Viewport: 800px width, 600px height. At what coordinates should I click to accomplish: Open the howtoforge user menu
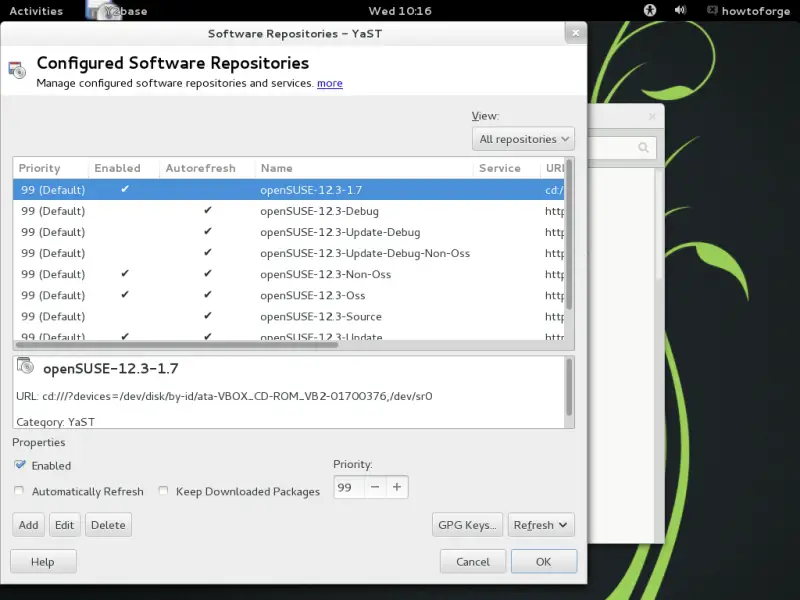coord(748,11)
